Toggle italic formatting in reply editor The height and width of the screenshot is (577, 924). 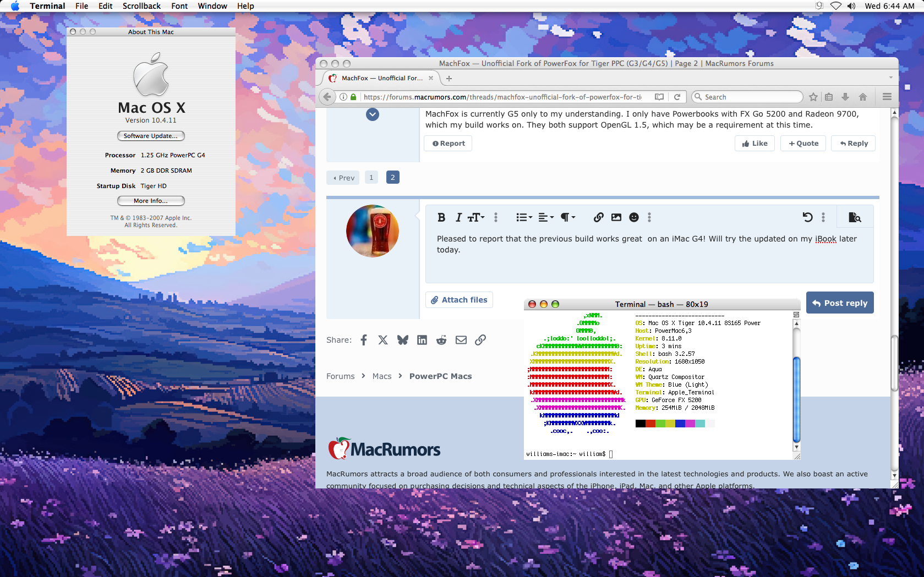[458, 217]
